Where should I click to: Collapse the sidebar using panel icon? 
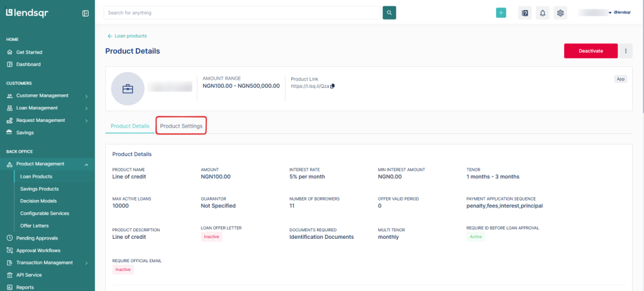click(86, 13)
